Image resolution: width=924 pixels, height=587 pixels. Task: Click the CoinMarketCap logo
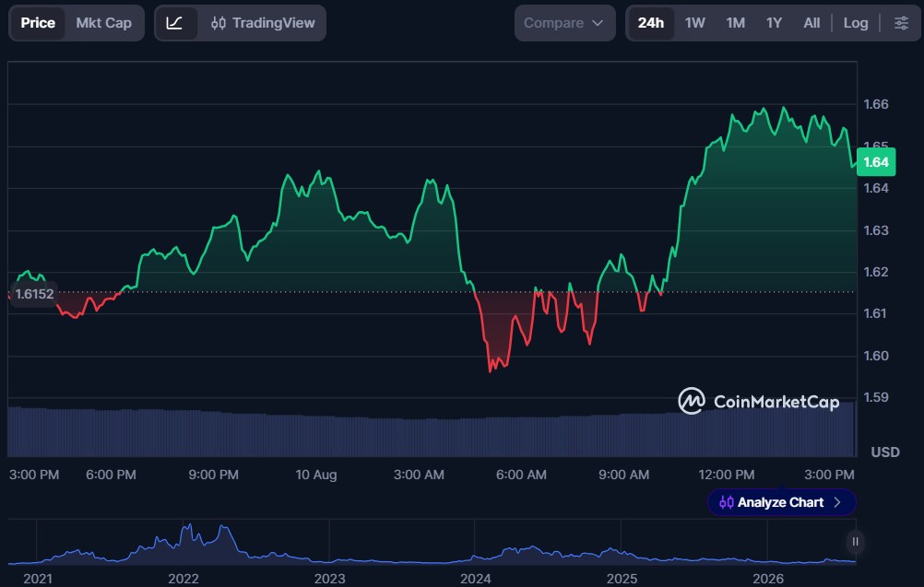(x=758, y=402)
